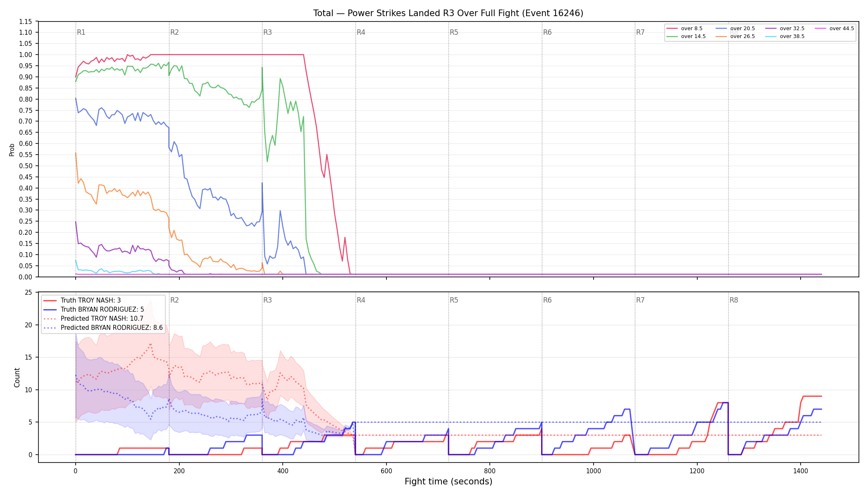The width and height of the screenshot is (868, 496).
Task: Click the 200 tick on the time axis
Action: pyautogui.click(x=179, y=471)
